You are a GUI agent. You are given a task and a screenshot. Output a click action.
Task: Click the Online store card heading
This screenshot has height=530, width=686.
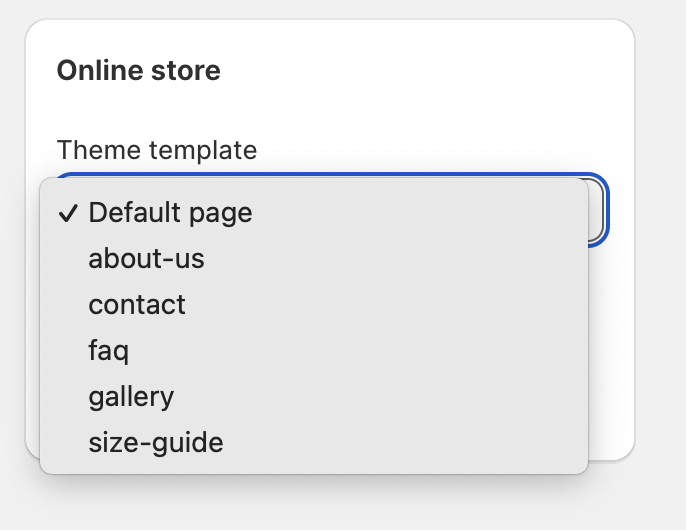(x=138, y=71)
